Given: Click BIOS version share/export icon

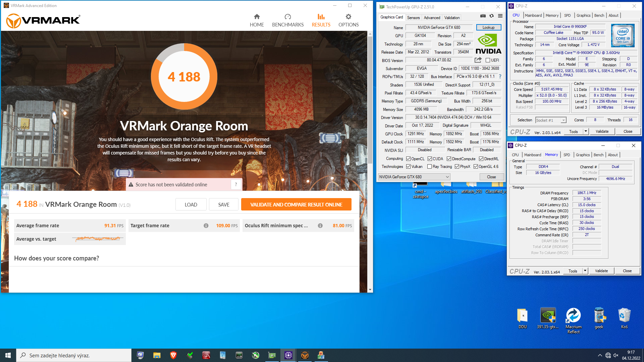Looking at the screenshot, I should click(478, 60).
